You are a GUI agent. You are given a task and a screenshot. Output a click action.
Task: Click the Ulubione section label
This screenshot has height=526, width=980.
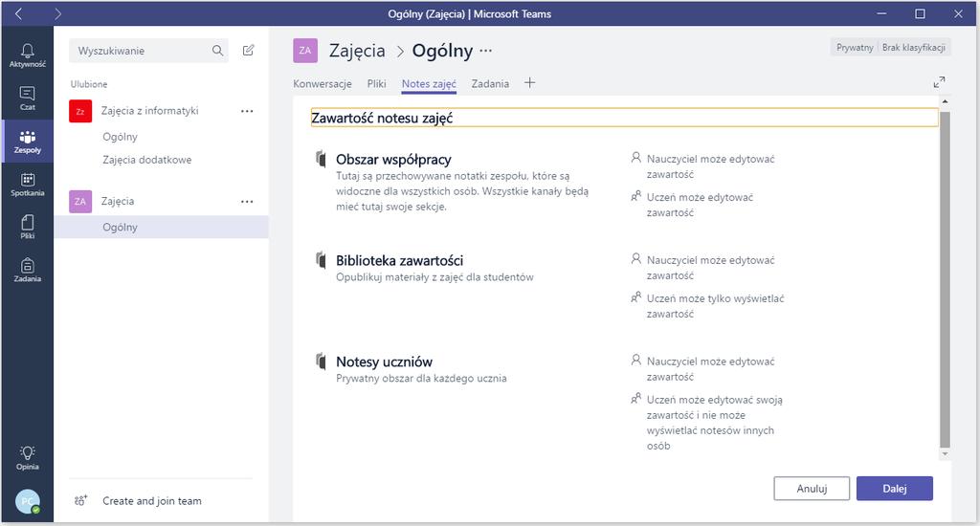coord(89,84)
